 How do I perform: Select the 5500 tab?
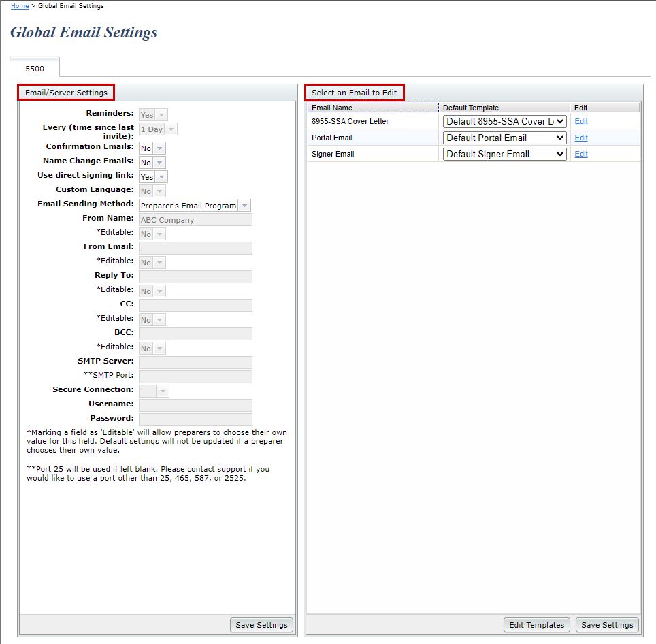pyautogui.click(x=34, y=69)
